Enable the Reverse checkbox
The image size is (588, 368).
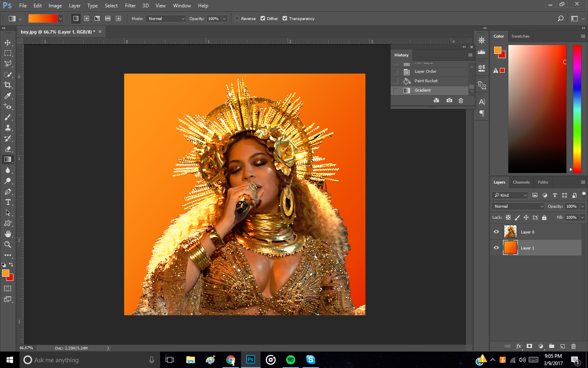coord(237,18)
